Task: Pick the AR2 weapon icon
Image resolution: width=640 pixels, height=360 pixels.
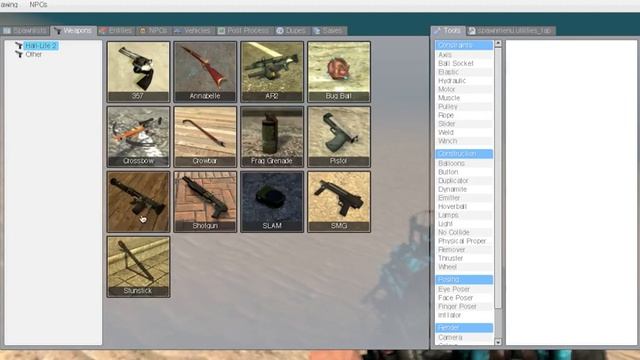Action: (x=272, y=71)
